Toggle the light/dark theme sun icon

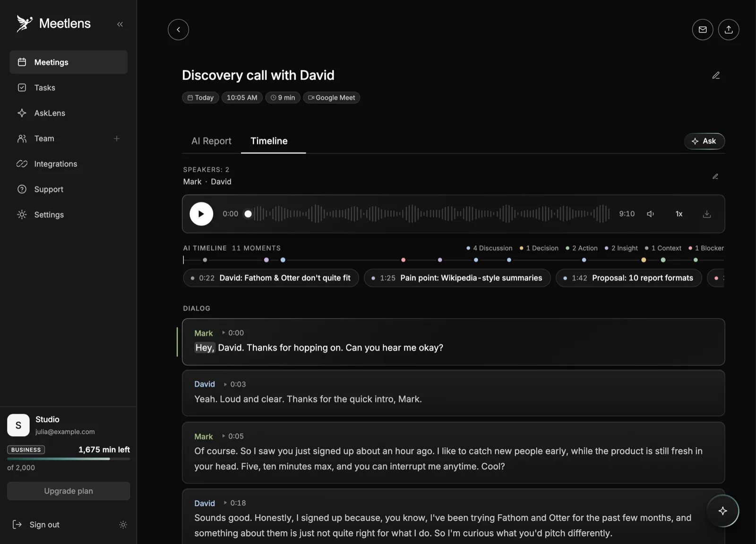coord(123,525)
